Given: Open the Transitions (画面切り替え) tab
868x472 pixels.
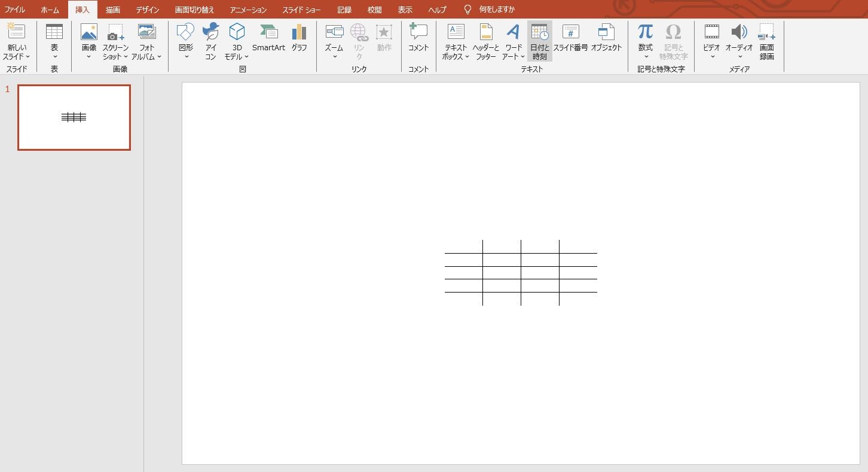Looking at the screenshot, I should 195,10.
